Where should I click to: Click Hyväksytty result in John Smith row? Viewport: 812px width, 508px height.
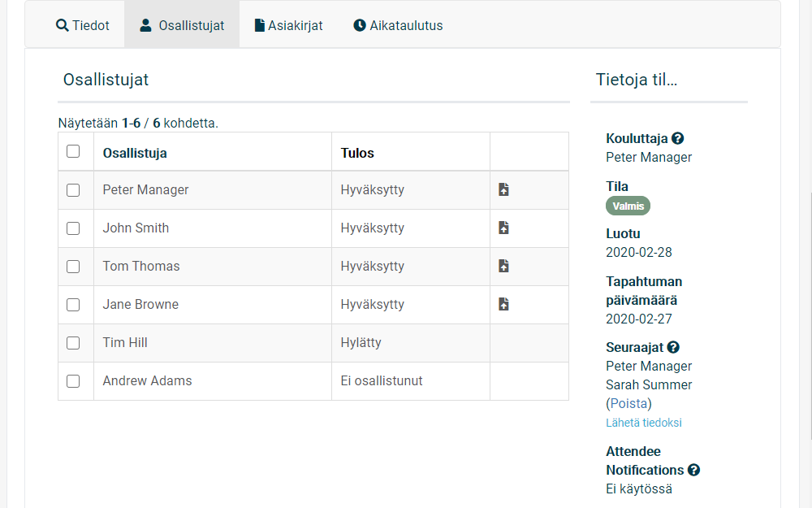pos(373,228)
